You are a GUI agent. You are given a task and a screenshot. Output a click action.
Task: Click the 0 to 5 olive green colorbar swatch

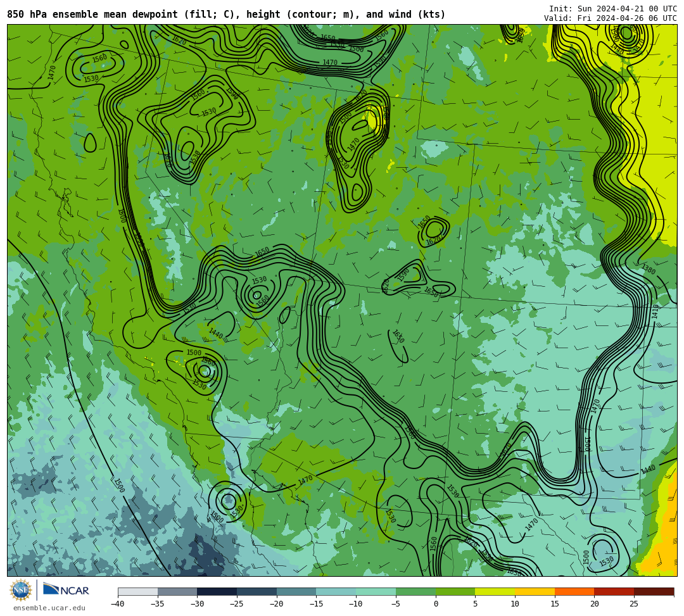click(x=455, y=591)
